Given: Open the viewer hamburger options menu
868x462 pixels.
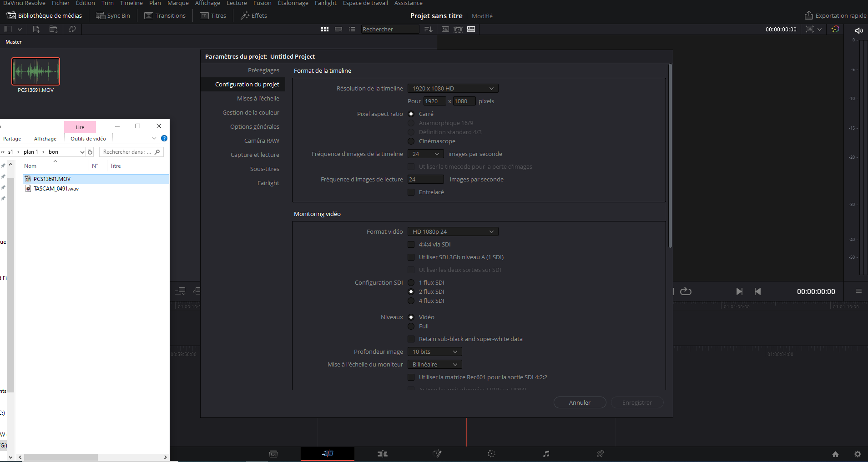Looking at the screenshot, I should (x=858, y=291).
